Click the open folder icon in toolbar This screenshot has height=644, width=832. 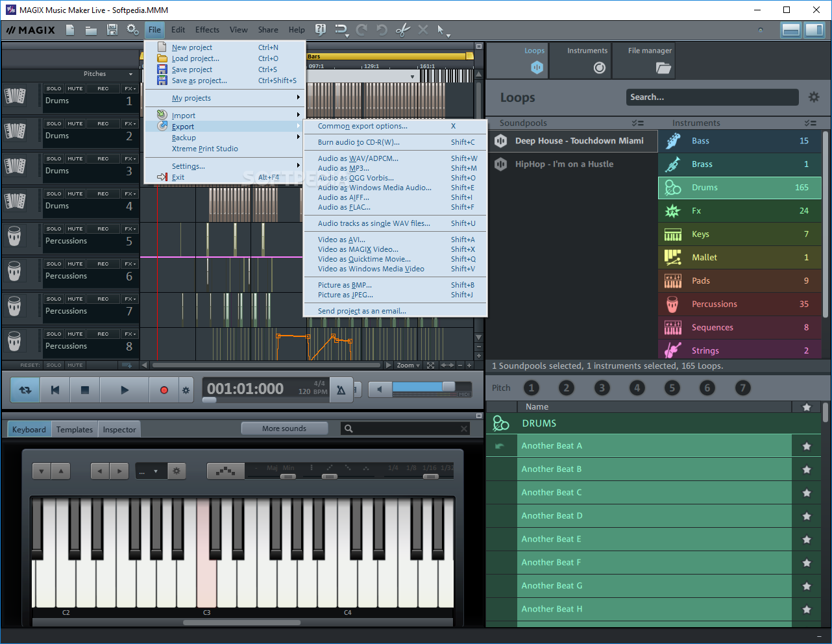click(91, 30)
